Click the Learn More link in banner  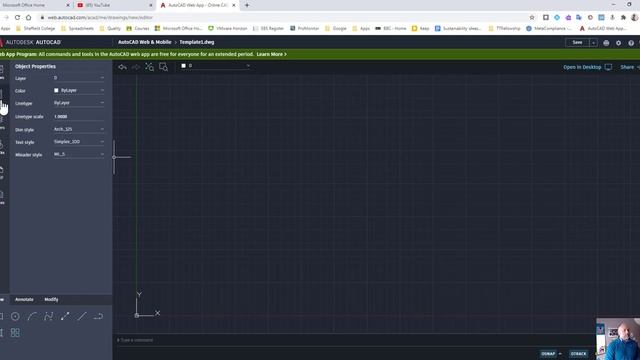click(271, 54)
